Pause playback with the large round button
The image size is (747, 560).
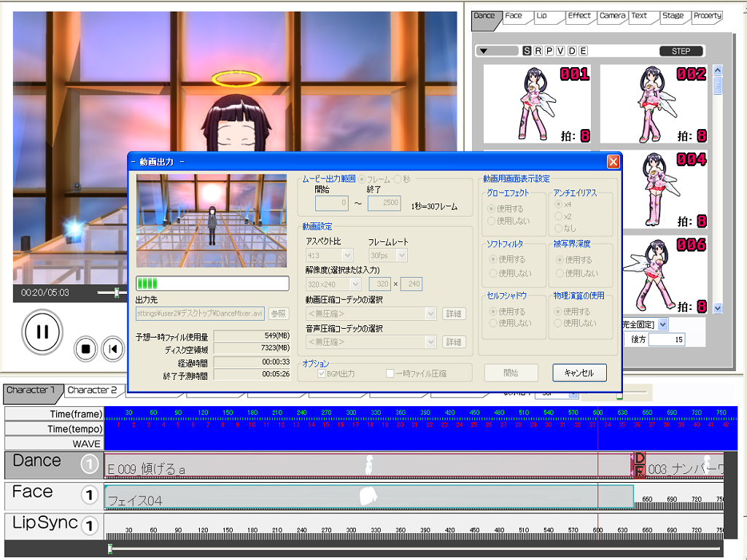[42, 332]
